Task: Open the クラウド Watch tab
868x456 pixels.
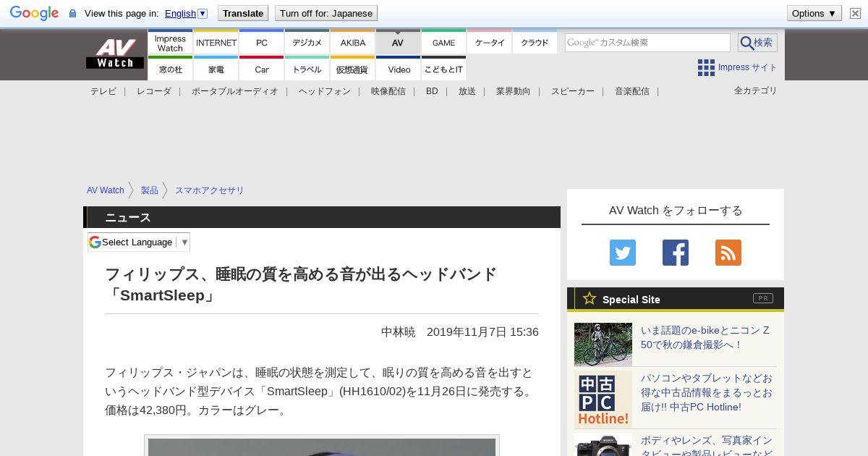Action: click(x=535, y=43)
